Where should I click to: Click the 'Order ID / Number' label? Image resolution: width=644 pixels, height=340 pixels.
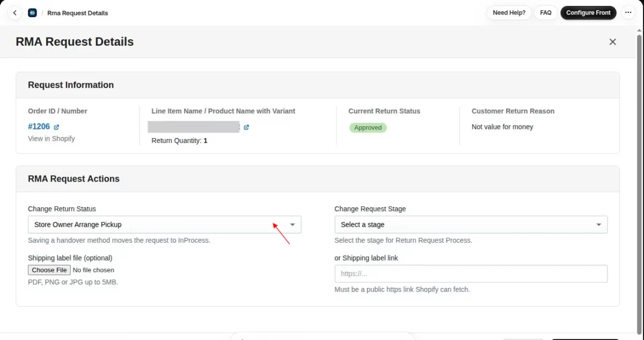(57, 111)
